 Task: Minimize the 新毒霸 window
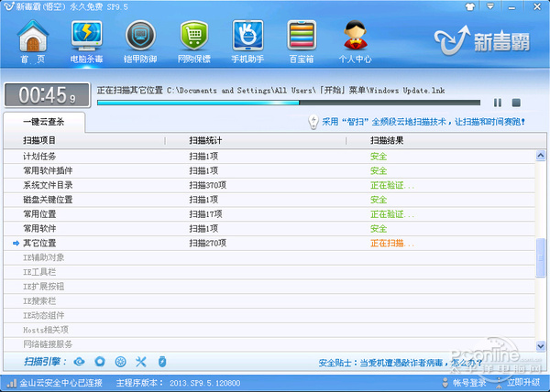[511, 7]
